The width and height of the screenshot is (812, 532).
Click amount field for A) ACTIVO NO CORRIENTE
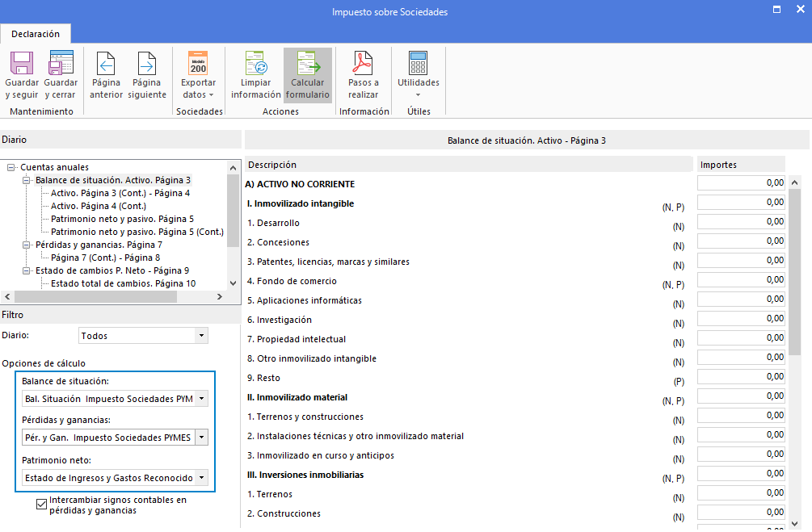(x=741, y=182)
